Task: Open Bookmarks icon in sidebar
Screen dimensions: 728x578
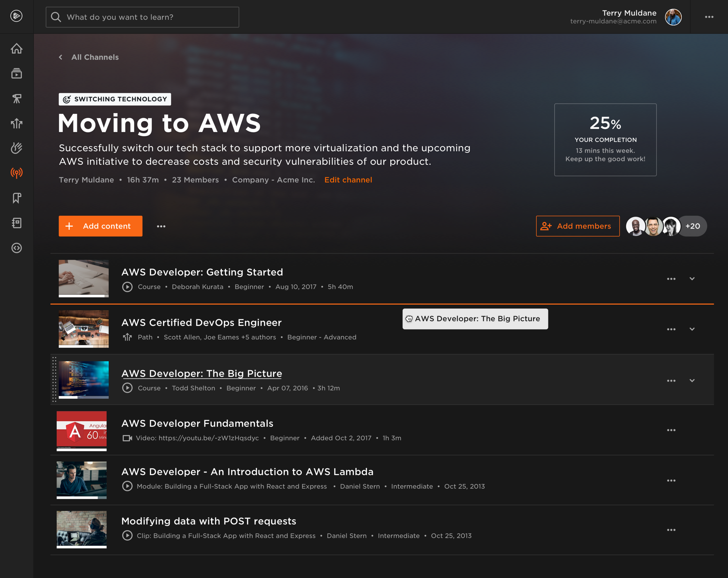Action: coord(17,198)
